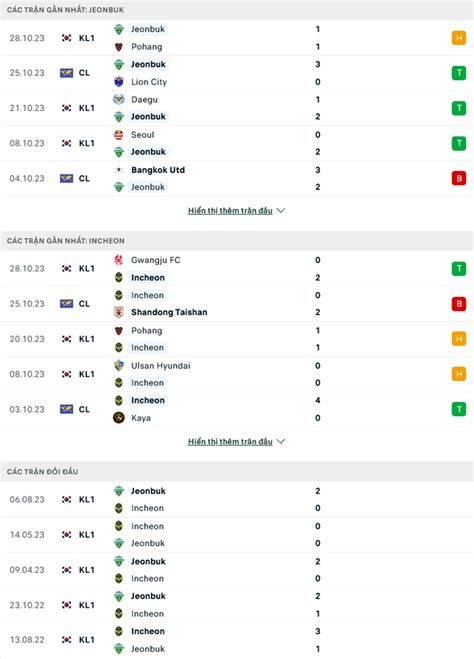Click the Shandong Taishan crest icon
Image resolution: width=474 pixels, height=659 pixels.
119,312
